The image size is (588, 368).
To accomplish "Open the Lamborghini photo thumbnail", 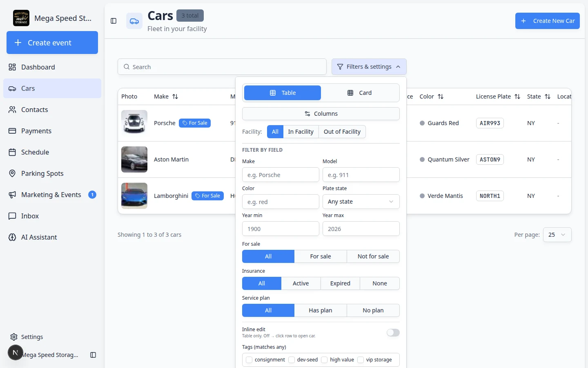I will point(134,196).
